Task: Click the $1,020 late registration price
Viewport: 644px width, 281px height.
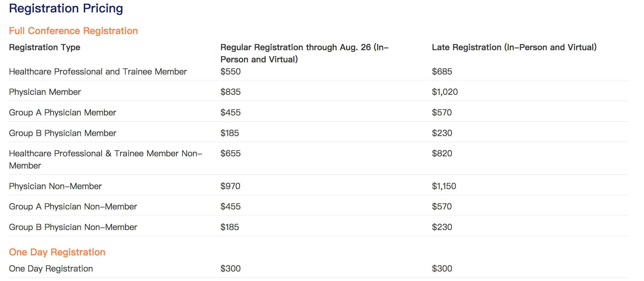Action: (x=445, y=92)
